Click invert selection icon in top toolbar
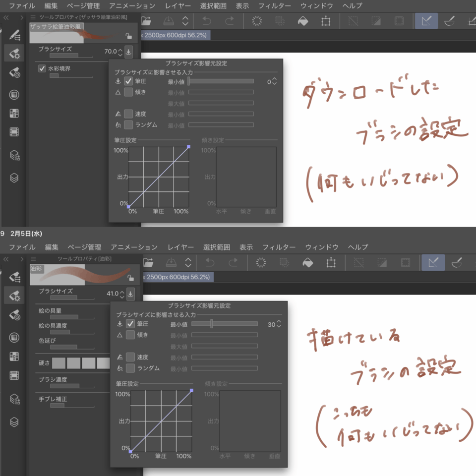The width and height of the screenshot is (476, 476). coord(376,21)
